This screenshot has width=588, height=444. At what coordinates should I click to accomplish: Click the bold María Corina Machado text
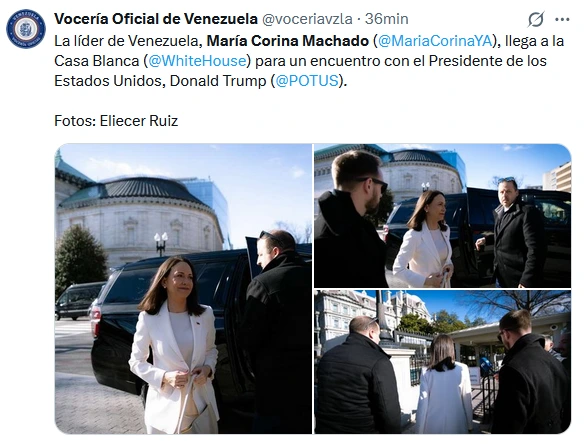(x=288, y=41)
